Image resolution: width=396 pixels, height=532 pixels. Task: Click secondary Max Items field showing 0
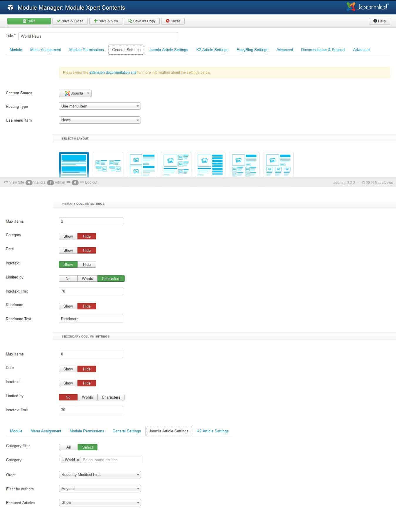[x=91, y=354]
